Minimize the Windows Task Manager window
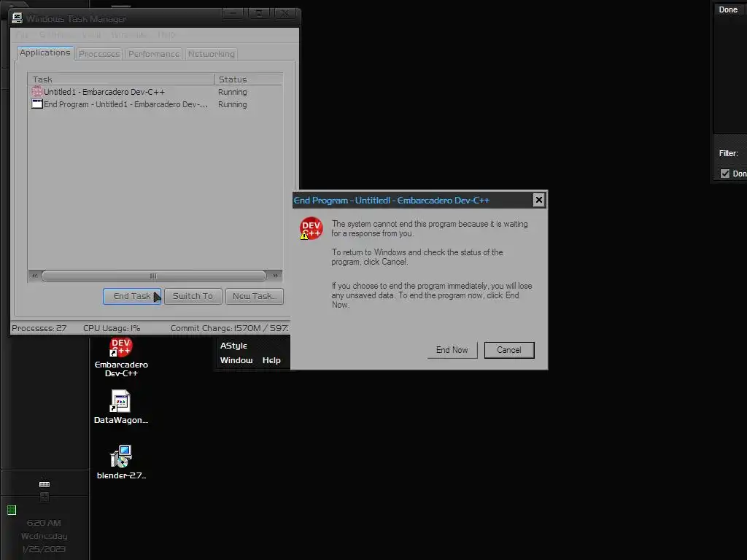This screenshot has height=560, width=747. point(233,14)
